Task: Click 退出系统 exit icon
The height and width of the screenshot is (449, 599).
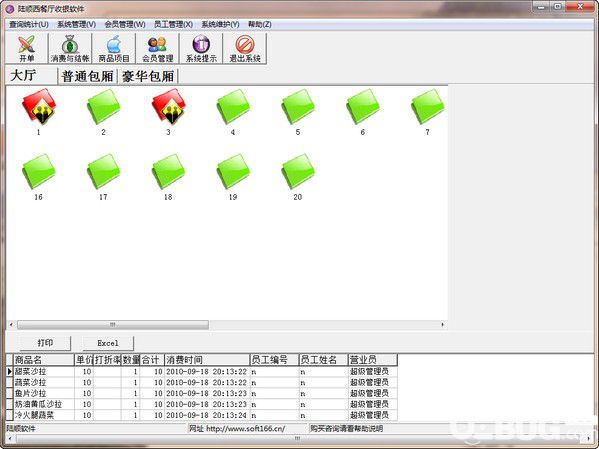Action: pos(244,48)
